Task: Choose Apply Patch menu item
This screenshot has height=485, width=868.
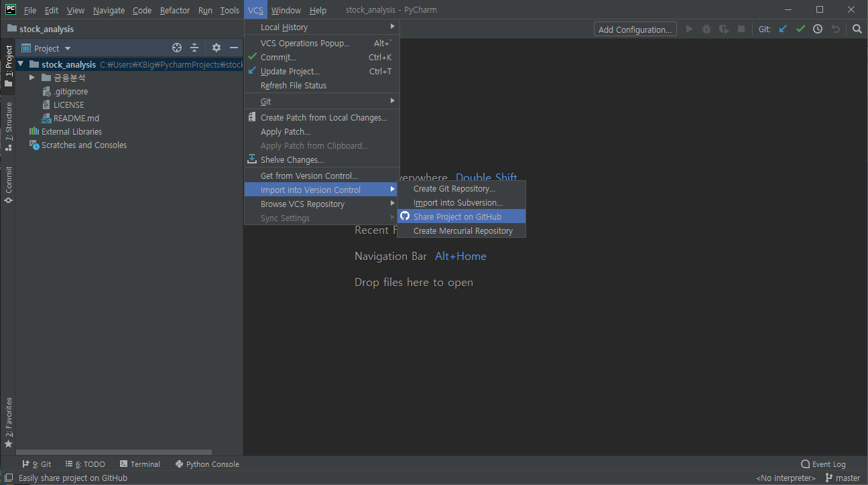Action: [322, 131]
